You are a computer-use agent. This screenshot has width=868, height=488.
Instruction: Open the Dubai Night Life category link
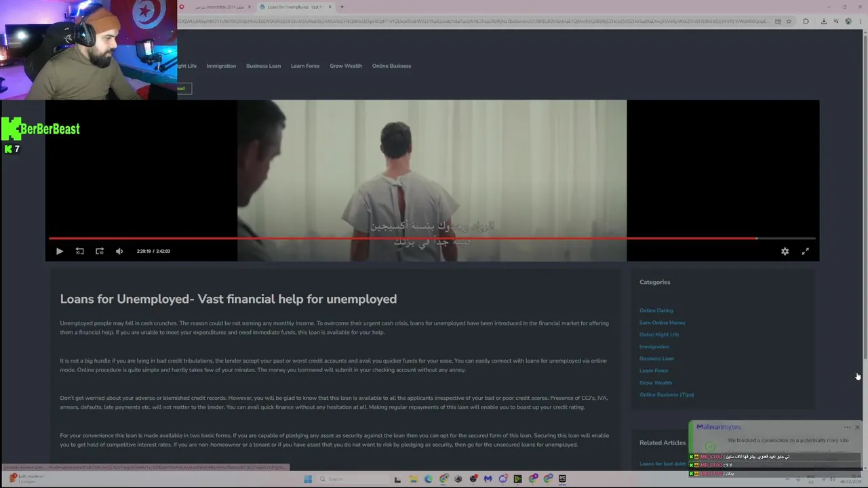[x=659, y=334]
